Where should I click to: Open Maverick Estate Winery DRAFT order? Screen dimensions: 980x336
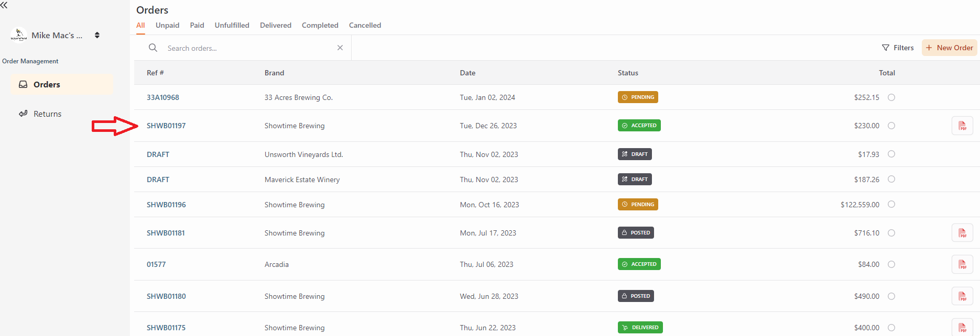(x=158, y=180)
